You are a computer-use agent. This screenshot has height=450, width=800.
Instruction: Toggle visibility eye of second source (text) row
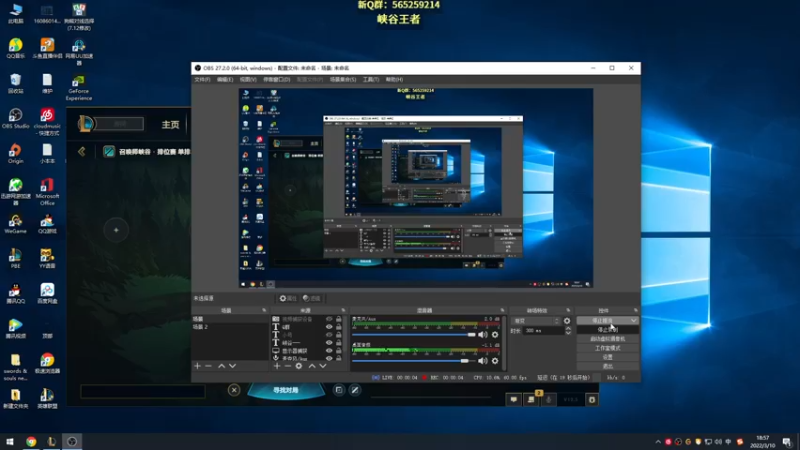(x=329, y=327)
